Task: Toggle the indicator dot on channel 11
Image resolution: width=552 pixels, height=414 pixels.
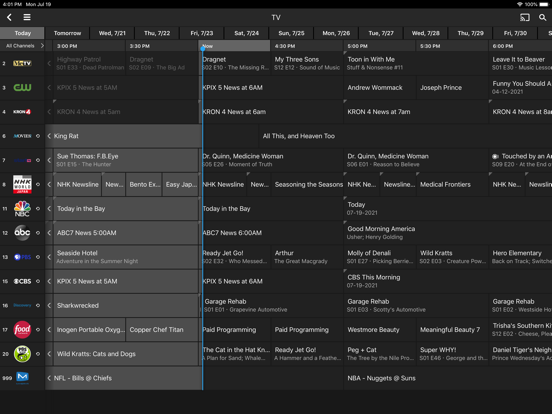Action: (x=38, y=208)
